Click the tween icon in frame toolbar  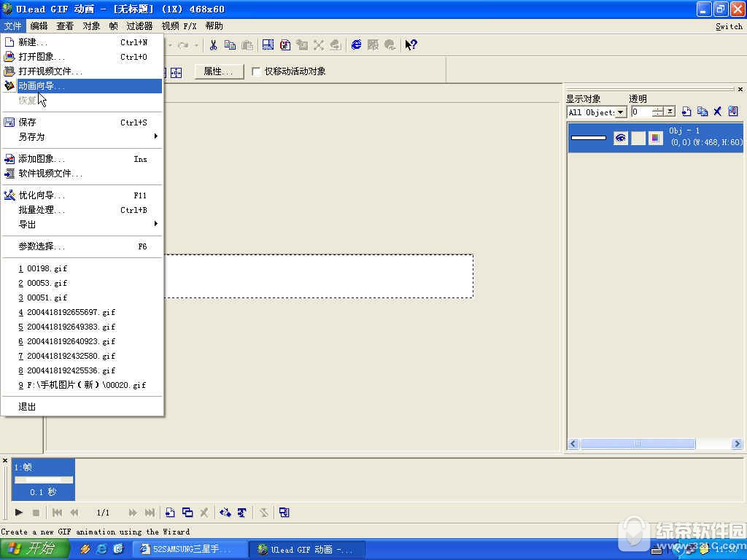[225, 513]
